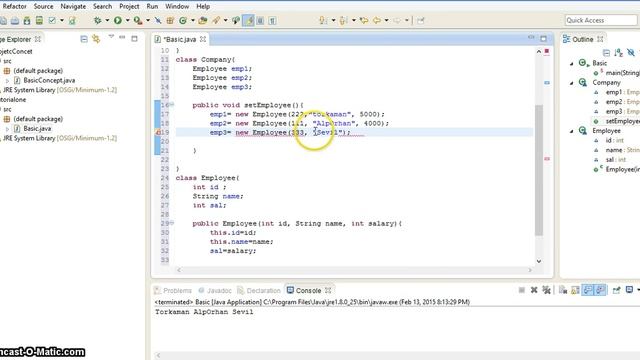Click the Pin Console toolbar icon
This screenshot has height=360, width=640.
coord(616,290)
